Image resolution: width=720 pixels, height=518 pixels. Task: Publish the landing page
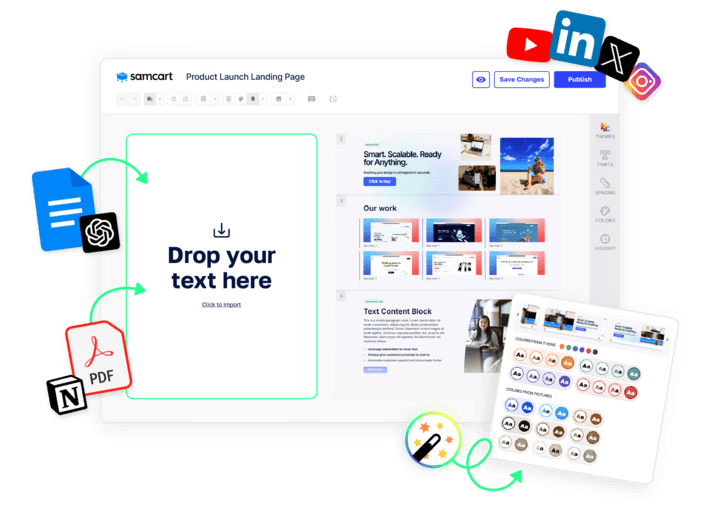579,79
